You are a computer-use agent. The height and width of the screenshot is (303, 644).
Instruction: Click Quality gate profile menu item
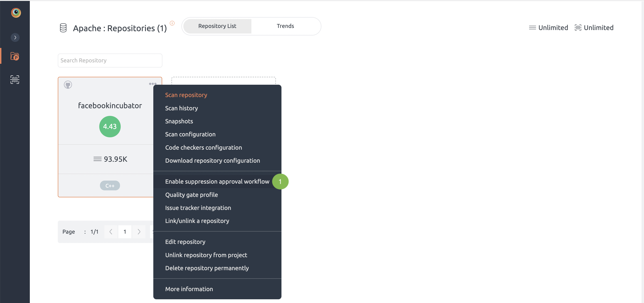[191, 194]
